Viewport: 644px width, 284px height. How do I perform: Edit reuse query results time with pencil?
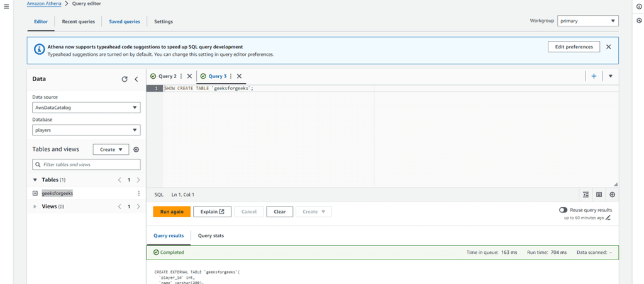point(608,217)
